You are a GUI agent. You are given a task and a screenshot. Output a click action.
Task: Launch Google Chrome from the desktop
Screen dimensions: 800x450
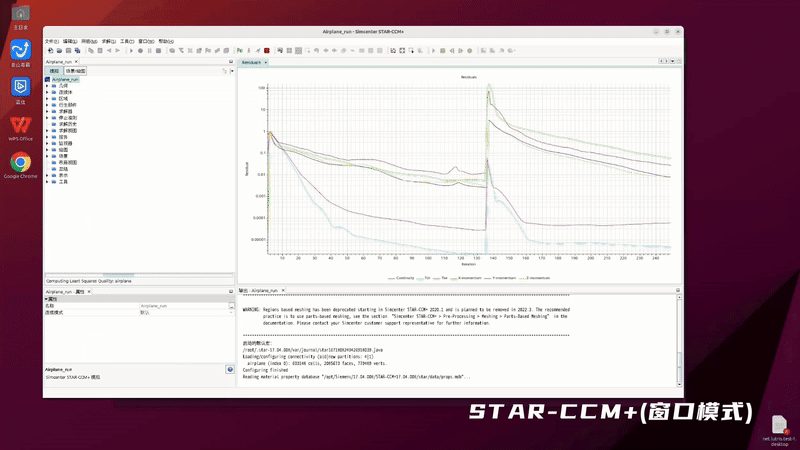point(20,165)
